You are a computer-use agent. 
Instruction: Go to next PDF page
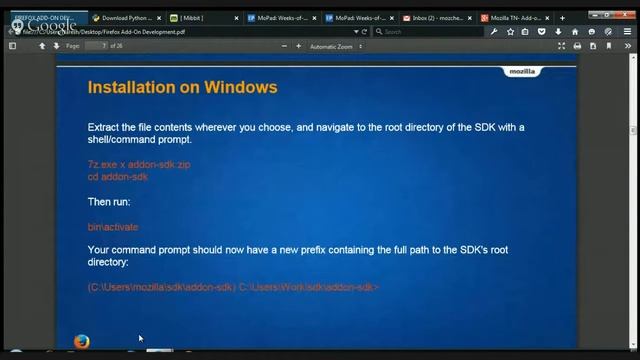click(x=56, y=46)
